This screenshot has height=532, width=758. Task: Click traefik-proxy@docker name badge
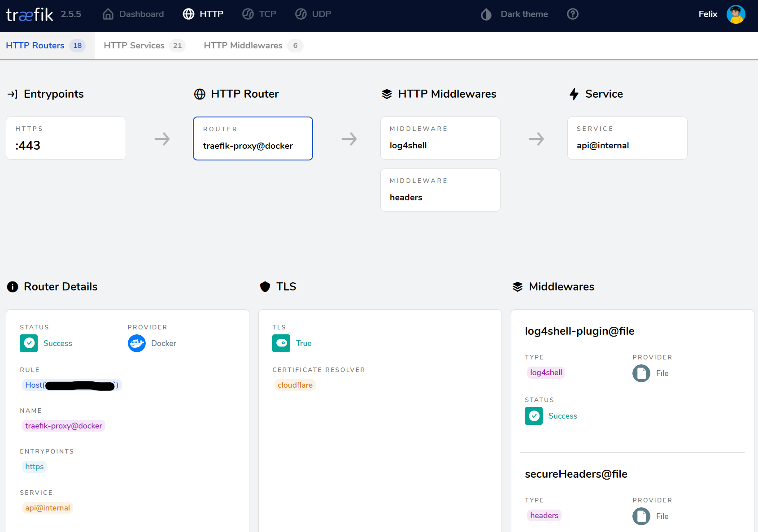64,426
